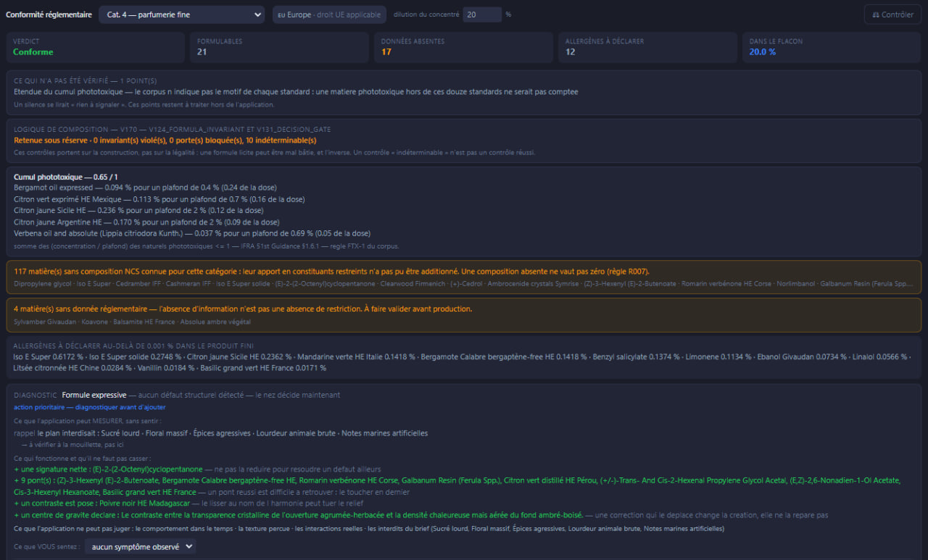Click the 'Allergènes à déclarer' value 12
928x560 pixels.
[571, 52]
